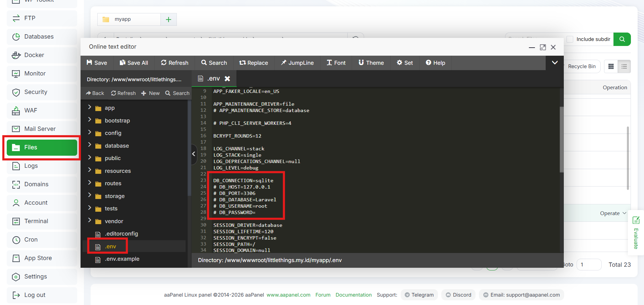
Task: Go Back in the directory panel
Action: click(95, 93)
